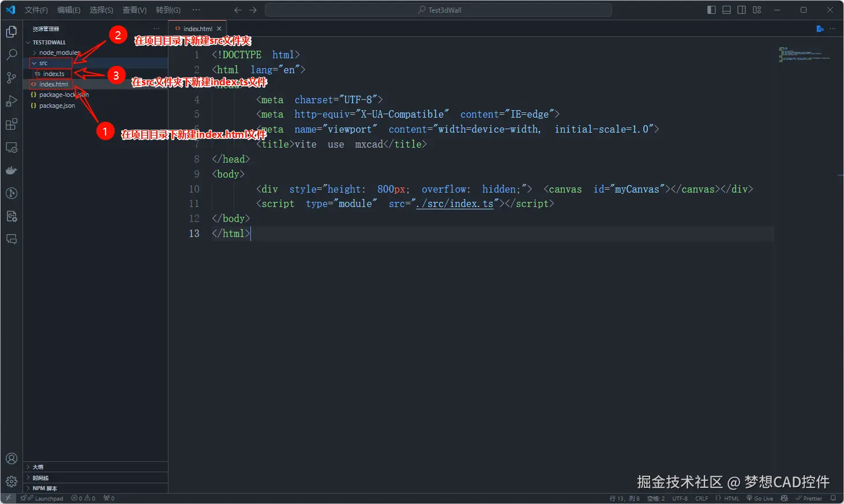Image resolution: width=844 pixels, height=504 pixels.
Task: Open the 选择(S) menu
Action: pos(101,10)
